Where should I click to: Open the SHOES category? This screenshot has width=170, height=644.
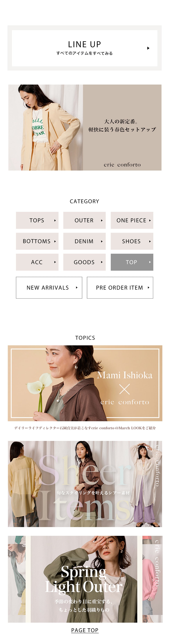(x=132, y=241)
